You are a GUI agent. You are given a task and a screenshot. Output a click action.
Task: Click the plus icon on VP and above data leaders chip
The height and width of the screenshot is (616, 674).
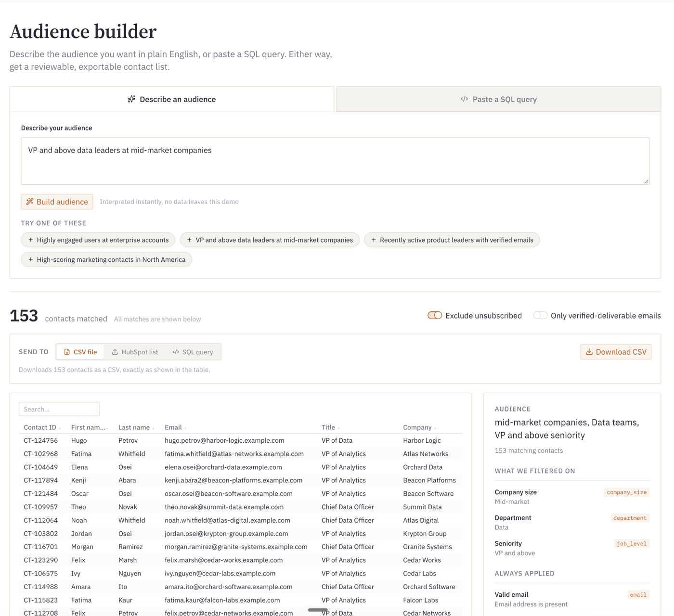tap(189, 240)
